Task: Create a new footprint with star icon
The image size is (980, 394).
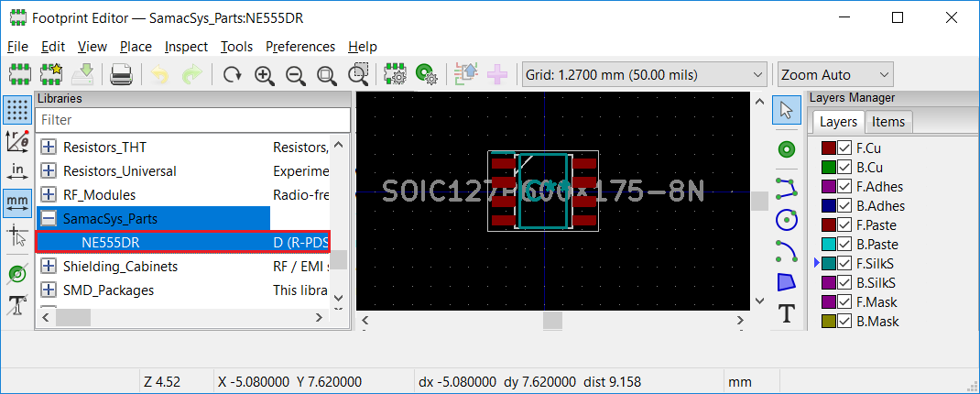Action: (51, 75)
